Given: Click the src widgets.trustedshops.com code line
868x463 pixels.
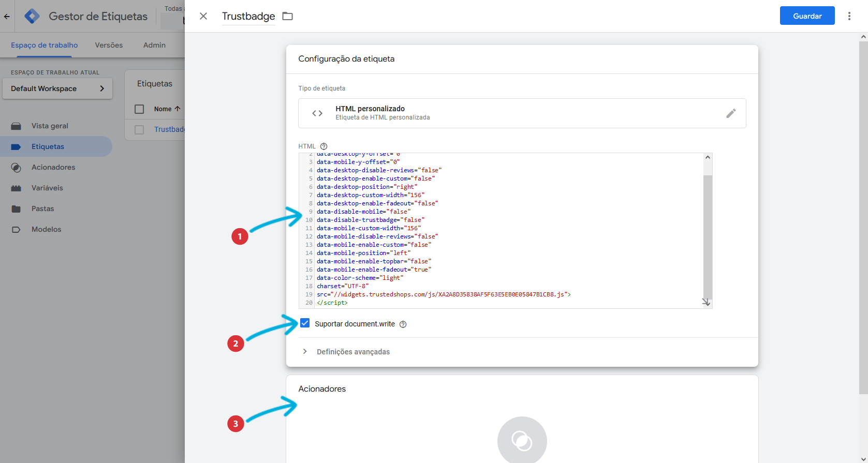Looking at the screenshot, I should (x=444, y=294).
